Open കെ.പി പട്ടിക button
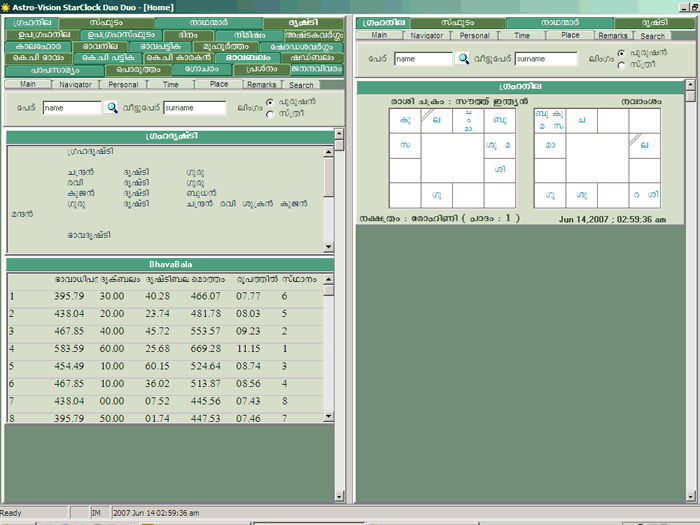Viewport: 700px width, 525px height. [108, 58]
